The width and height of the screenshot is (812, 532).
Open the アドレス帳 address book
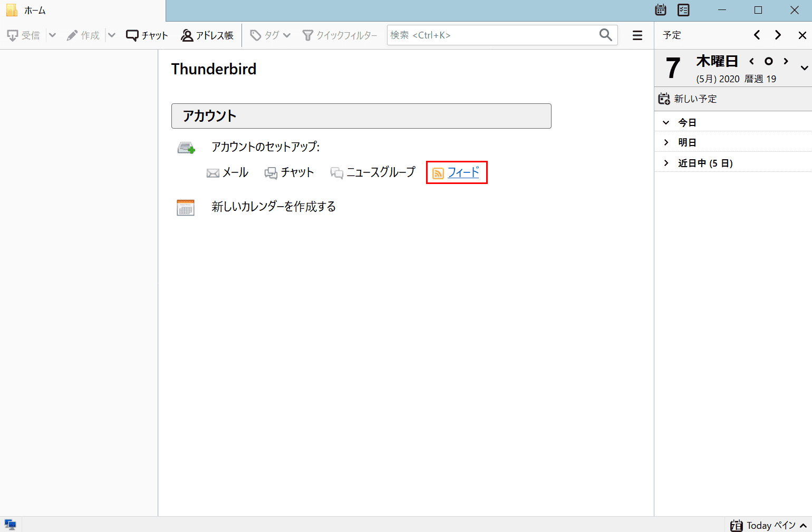[207, 35]
